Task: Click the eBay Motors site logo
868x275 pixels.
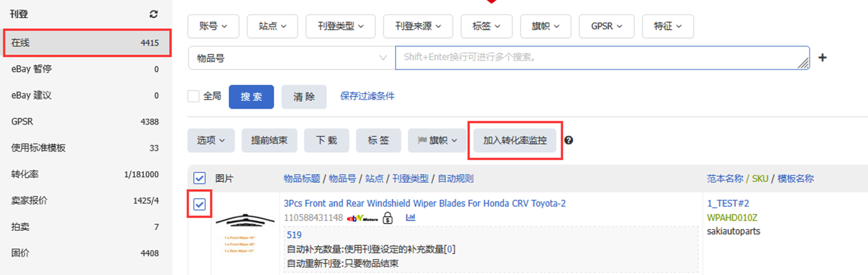Action: 362,218
